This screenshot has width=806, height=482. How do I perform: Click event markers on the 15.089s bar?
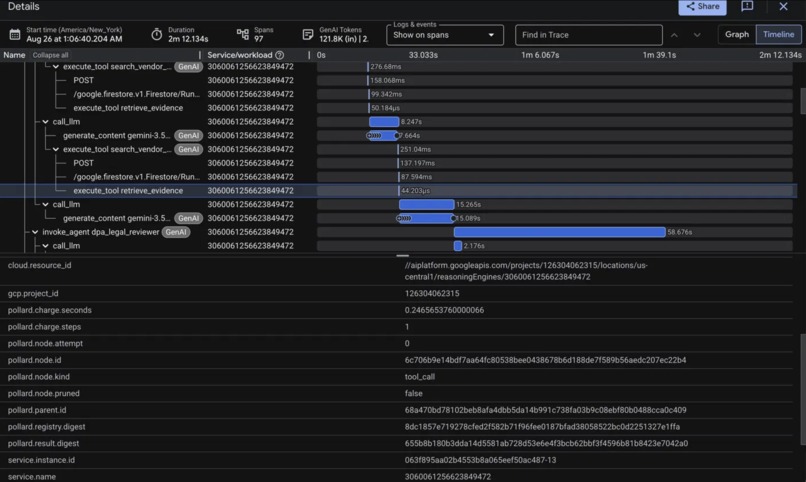pyautogui.click(x=404, y=218)
